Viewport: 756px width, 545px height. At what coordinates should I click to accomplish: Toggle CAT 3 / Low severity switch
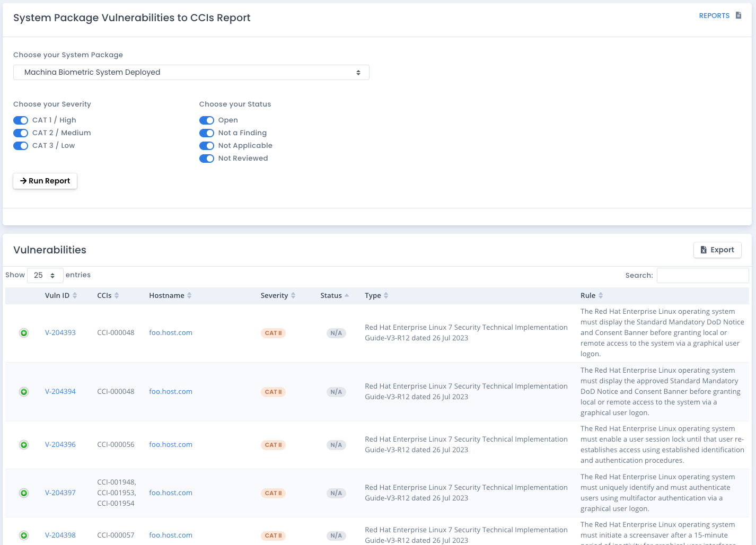(x=21, y=146)
